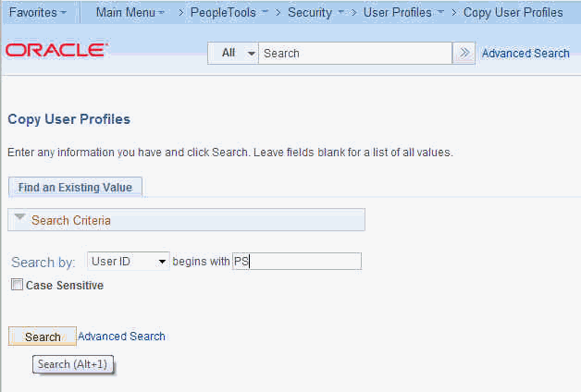Viewport: 581px width, 392px height.
Task: Go to Copy User Profiles breadcrumb
Action: [x=513, y=13]
